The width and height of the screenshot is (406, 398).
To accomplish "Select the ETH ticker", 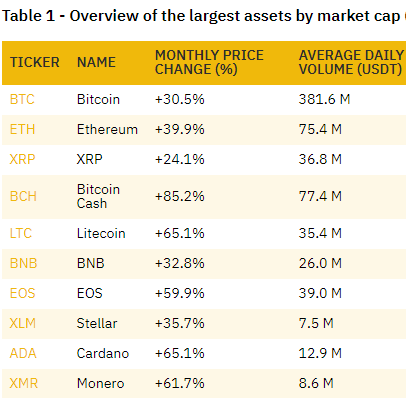I will 22,129.
